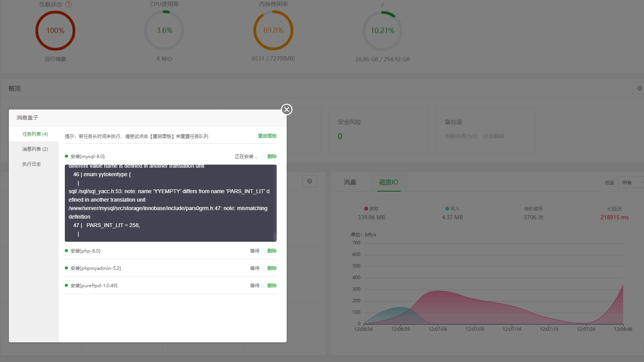Click the 正在安装 status text
This screenshot has height=362, width=644.
246,157
